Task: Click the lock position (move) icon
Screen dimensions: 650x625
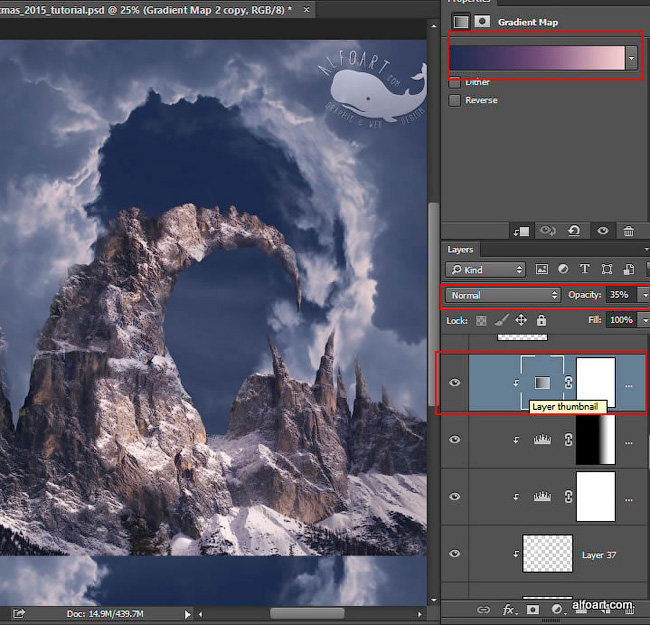Action: coord(521,320)
